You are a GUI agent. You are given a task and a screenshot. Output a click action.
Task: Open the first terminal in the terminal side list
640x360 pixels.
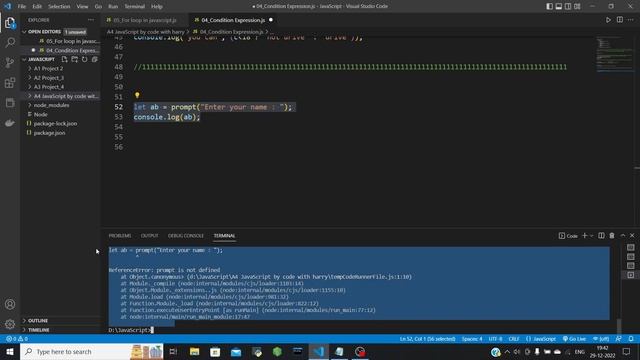(631, 247)
